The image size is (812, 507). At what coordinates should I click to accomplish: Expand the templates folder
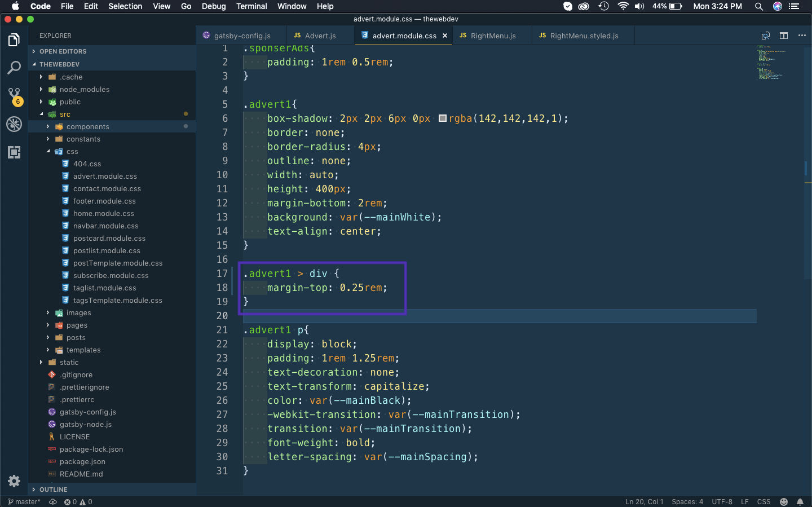[x=112, y=350]
